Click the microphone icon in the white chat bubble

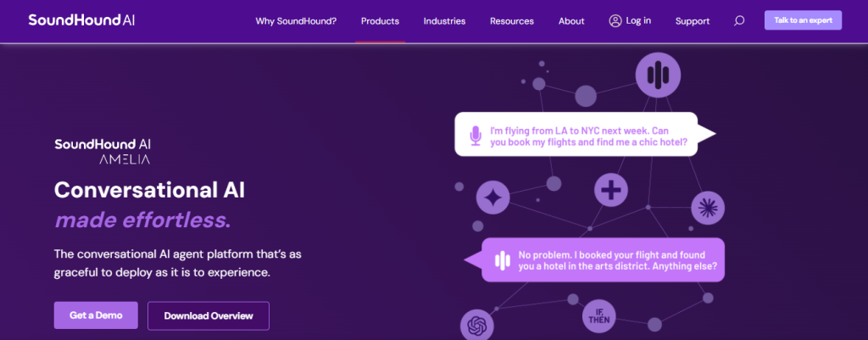(476, 136)
